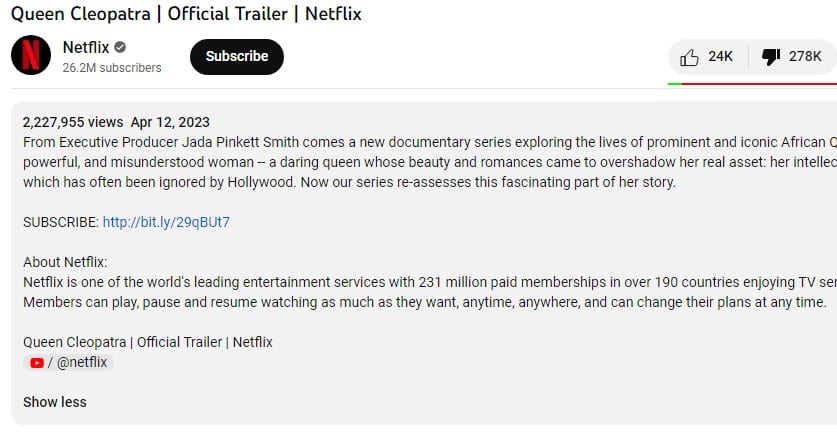Click the like/dislike ratio bar

click(752, 84)
